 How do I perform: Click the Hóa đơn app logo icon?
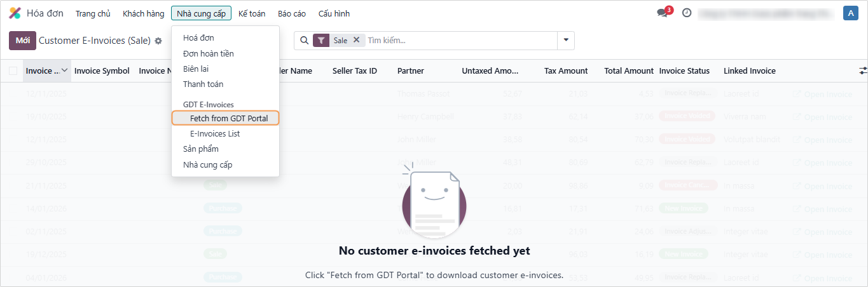click(x=15, y=13)
